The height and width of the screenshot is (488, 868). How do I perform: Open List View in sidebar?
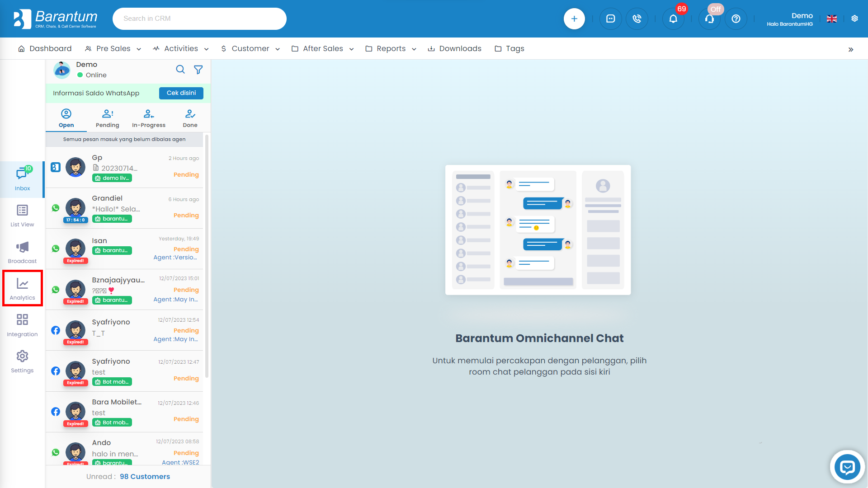(22, 216)
